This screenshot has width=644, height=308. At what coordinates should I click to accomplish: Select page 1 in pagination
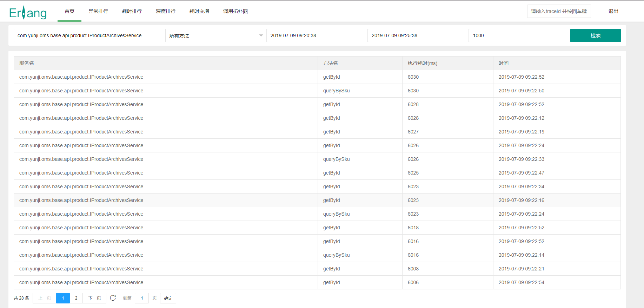click(63, 298)
